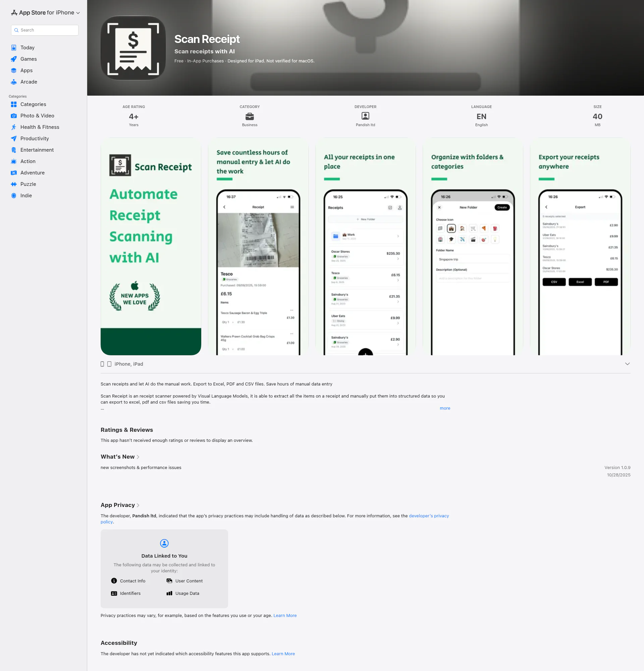Open the Games rocket icon
Screen dimensions: 644x671
14,59
